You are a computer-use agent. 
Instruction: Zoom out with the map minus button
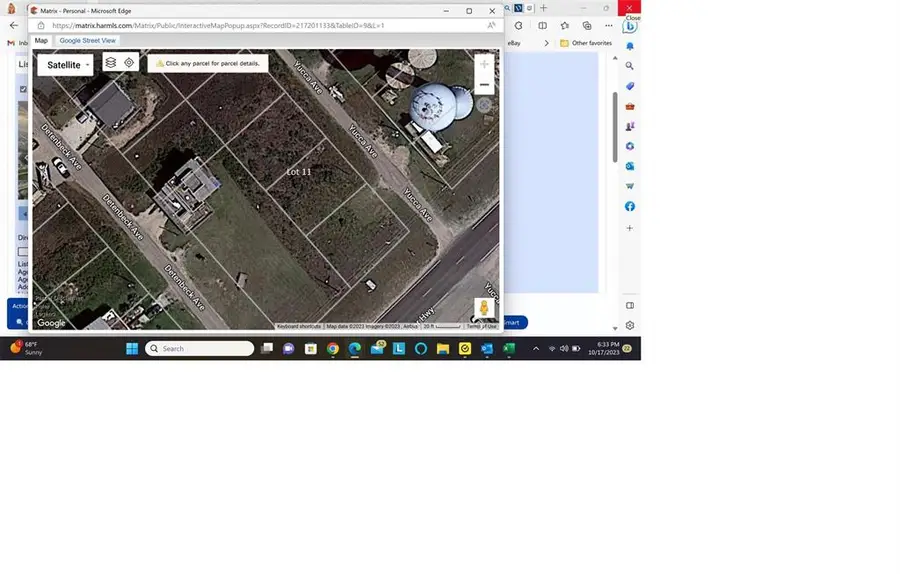[x=484, y=85]
